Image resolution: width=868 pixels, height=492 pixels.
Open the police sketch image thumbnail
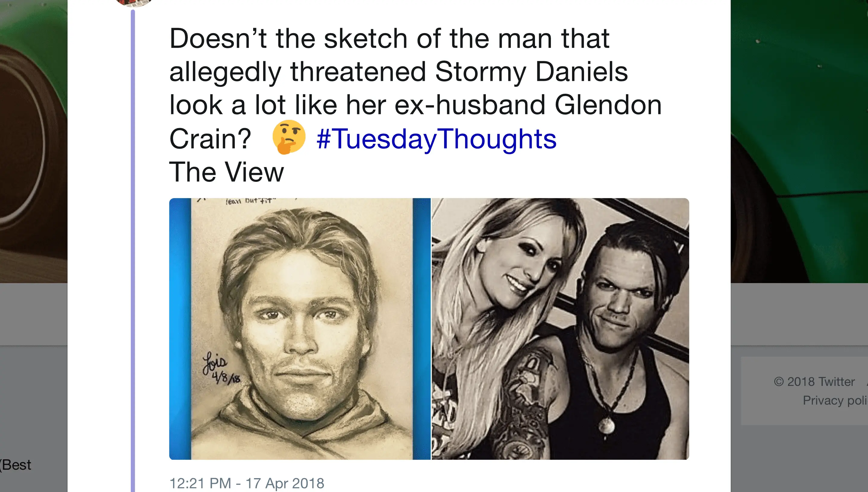coord(300,328)
